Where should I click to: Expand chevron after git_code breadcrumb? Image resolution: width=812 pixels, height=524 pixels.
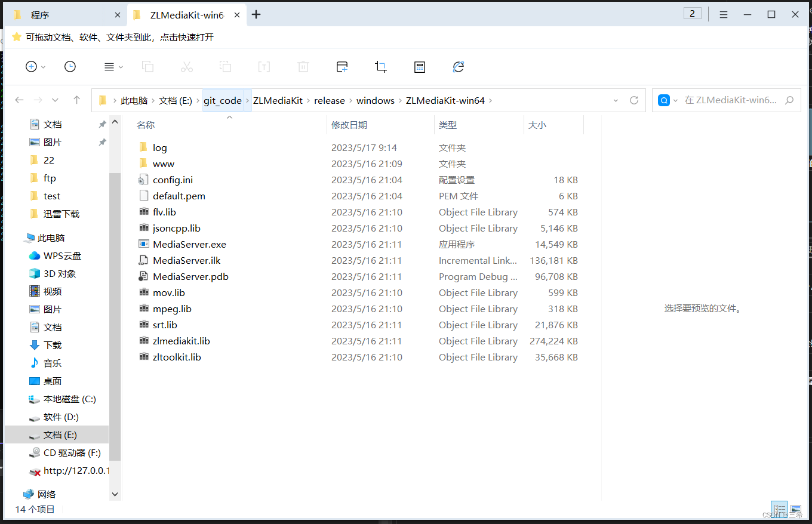point(247,100)
